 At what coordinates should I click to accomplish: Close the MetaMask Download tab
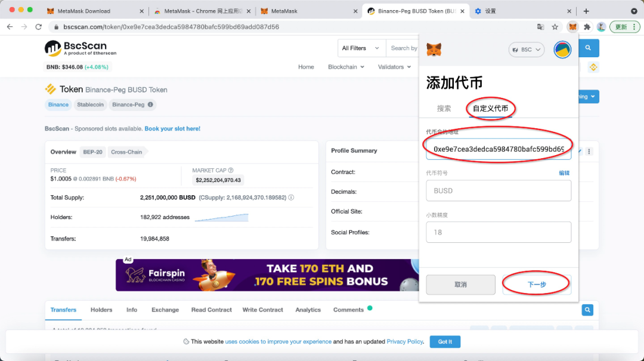click(142, 11)
